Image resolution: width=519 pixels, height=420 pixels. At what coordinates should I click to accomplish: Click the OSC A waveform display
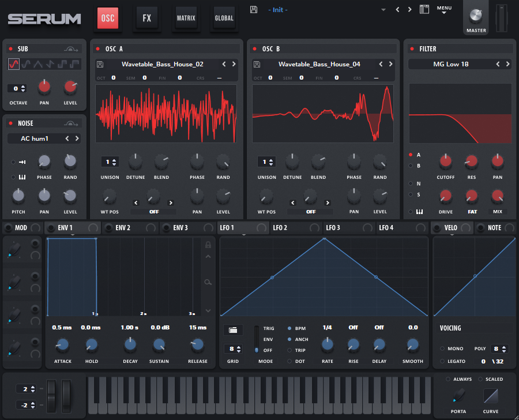tap(166, 114)
